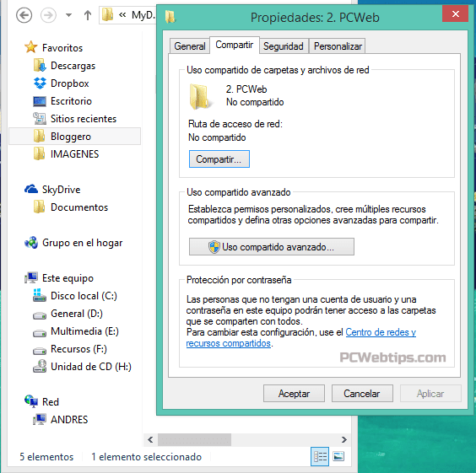Click the Red network icon
The width and height of the screenshot is (476, 473).
point(31,401)
